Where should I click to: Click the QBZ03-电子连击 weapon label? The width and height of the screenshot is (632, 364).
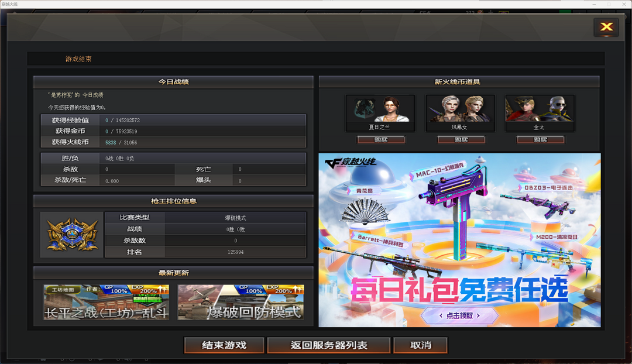(x=546, y=188)
